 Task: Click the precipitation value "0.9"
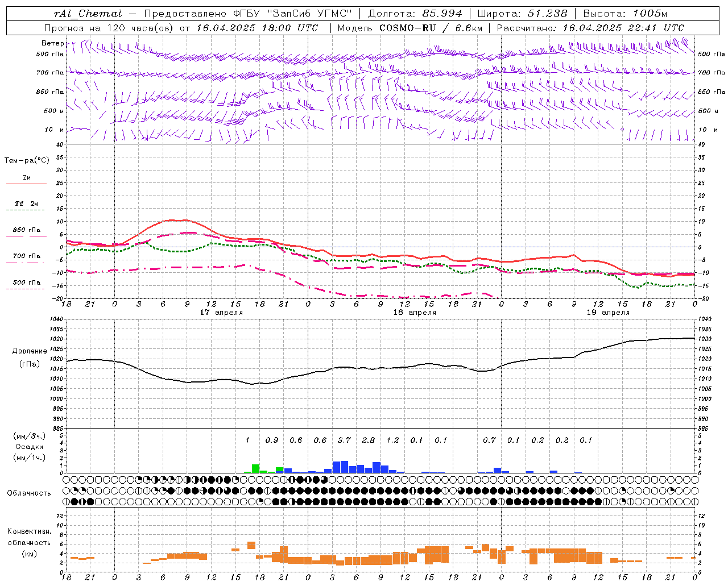(x=272, y=440)
